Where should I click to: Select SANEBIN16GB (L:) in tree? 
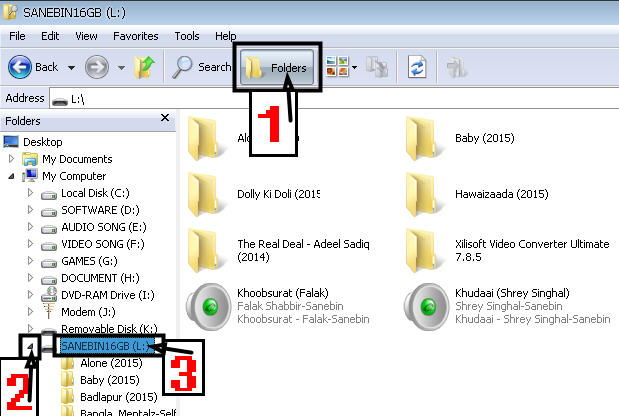(x=106, y=346)
